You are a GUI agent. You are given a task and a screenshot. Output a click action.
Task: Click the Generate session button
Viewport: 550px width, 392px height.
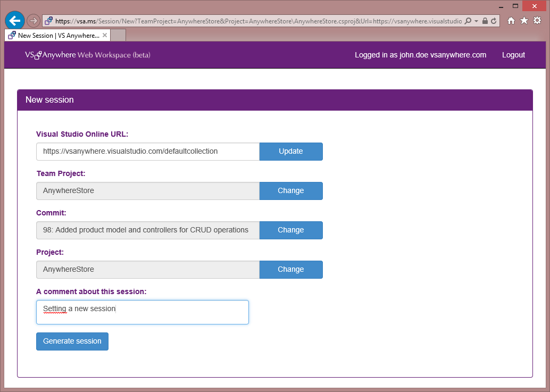tap(72, 341)
